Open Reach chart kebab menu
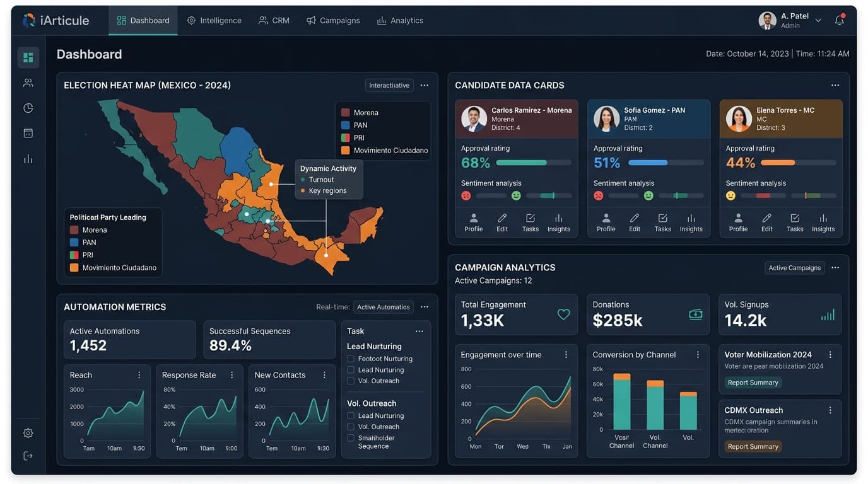The height and width of the screenshot is (484, 868). [139, 375]
